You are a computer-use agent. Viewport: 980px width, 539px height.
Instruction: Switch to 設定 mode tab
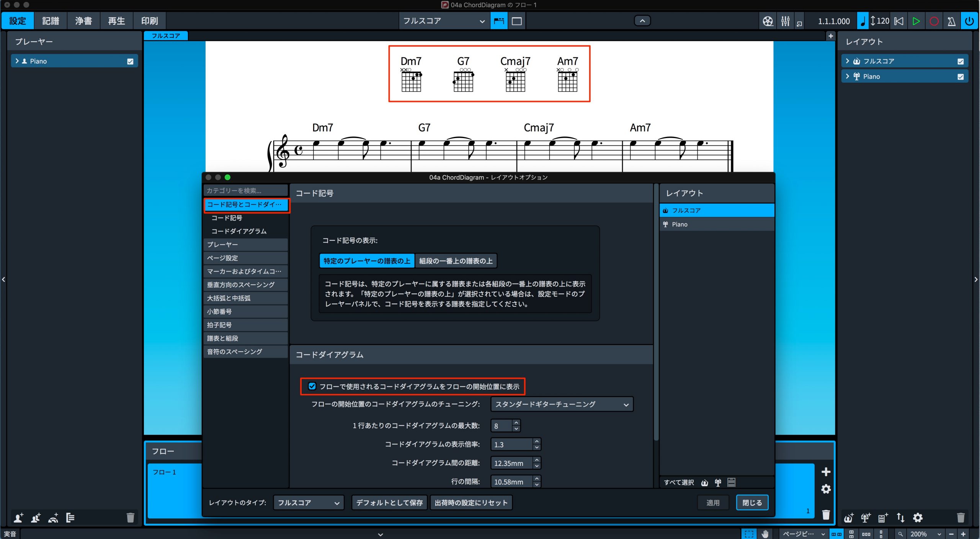point(18,21)
